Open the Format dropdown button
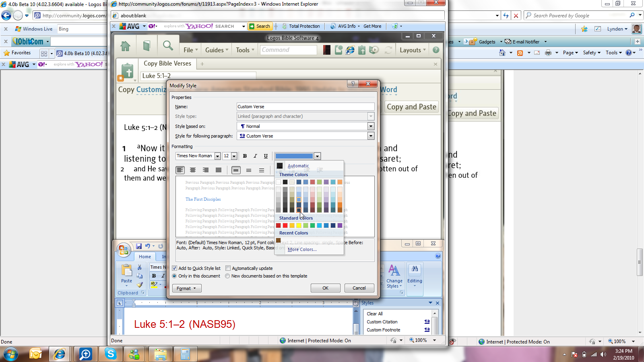 (x=187, y=288)
